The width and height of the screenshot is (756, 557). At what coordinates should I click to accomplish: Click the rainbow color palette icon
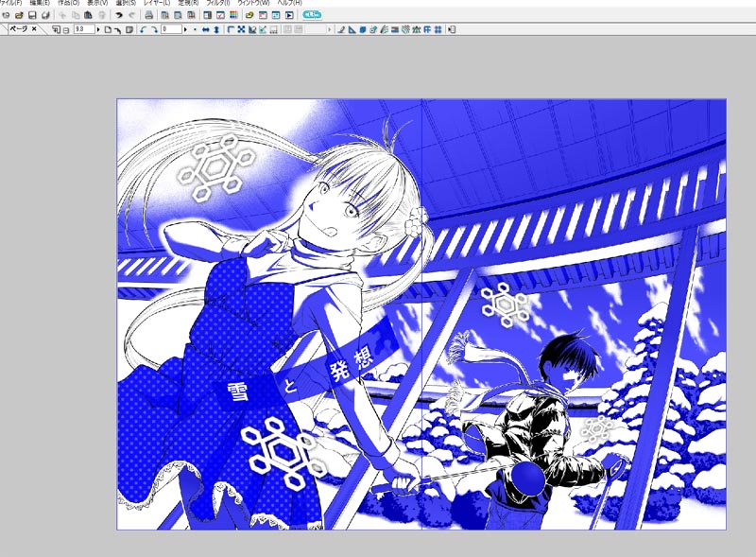pos(233,15)
